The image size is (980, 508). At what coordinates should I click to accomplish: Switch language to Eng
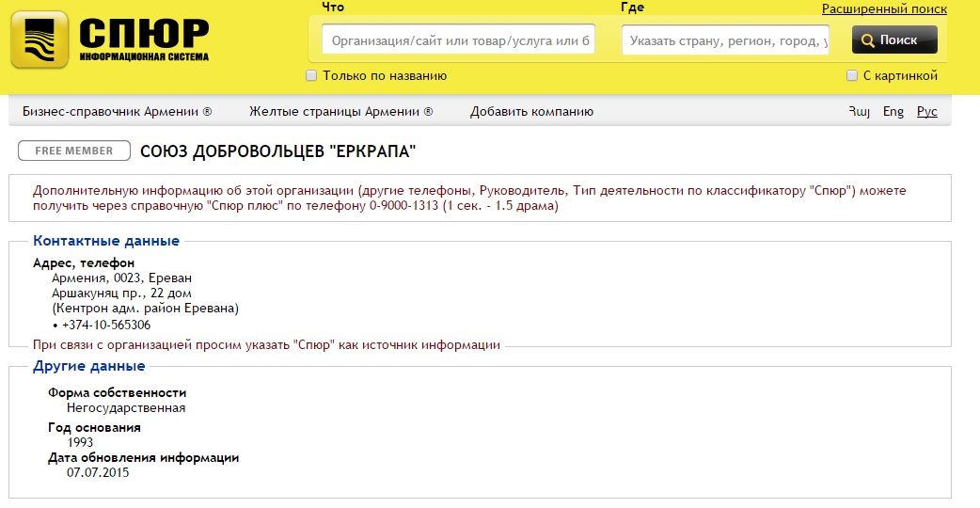893,111
